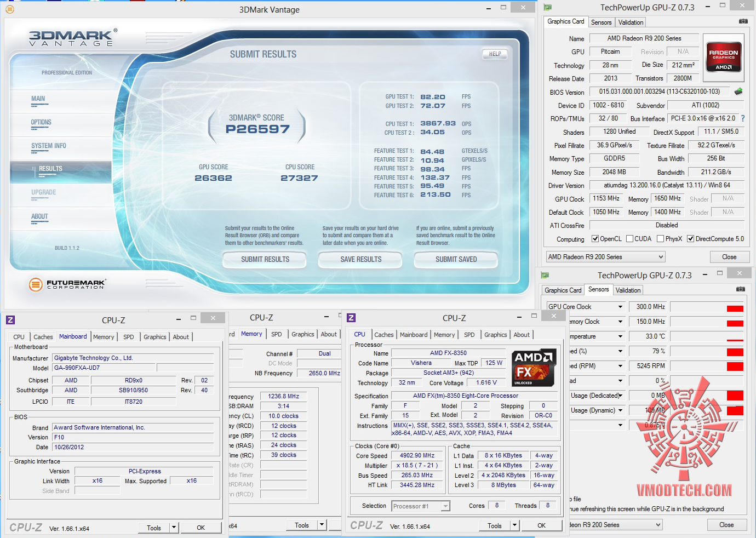Click the app icon in the GPU-Z Sensors window title bar
The width and height of the screenshot is (756, 538).
(x=545, y=275)
